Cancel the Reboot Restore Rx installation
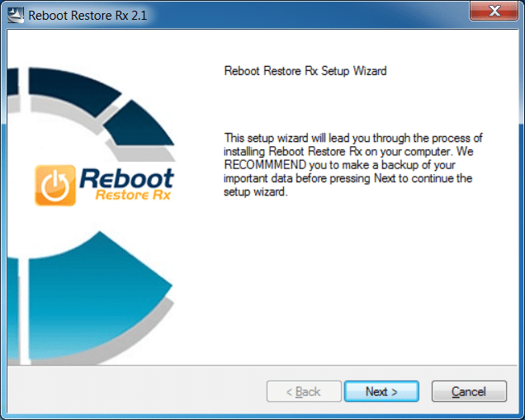 pos(468,391)
